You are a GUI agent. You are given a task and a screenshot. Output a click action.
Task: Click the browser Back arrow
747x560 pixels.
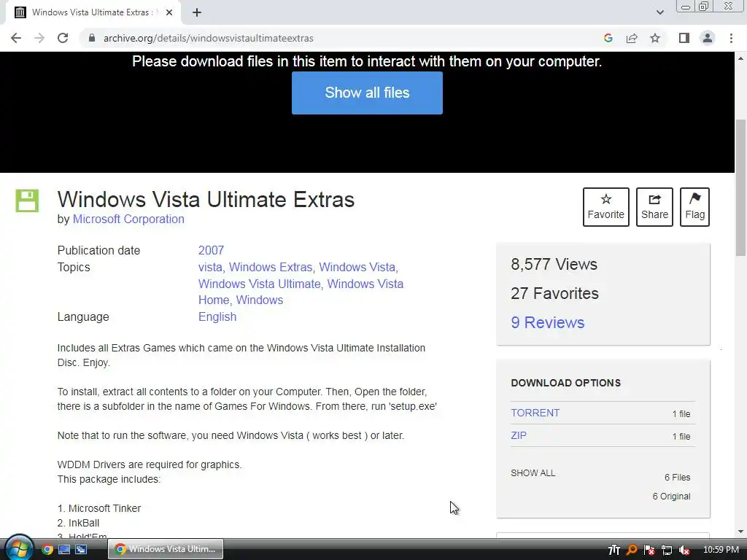coord(16,38)
